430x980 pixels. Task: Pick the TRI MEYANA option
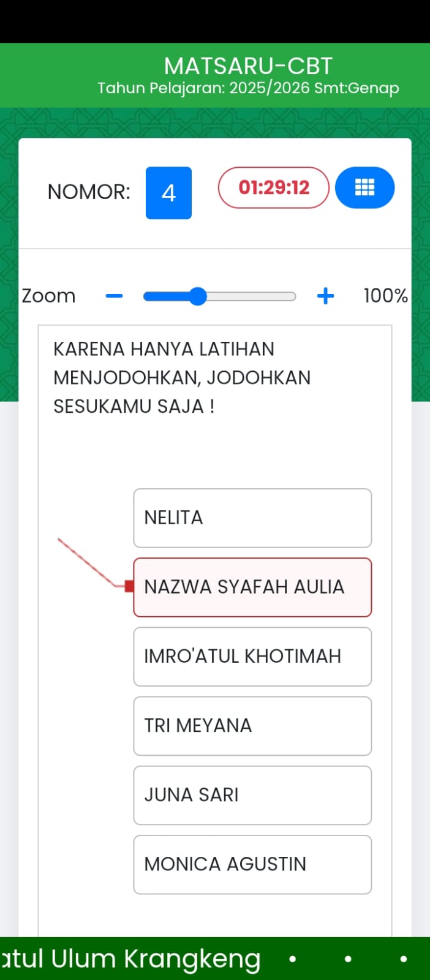click(252, 725)
